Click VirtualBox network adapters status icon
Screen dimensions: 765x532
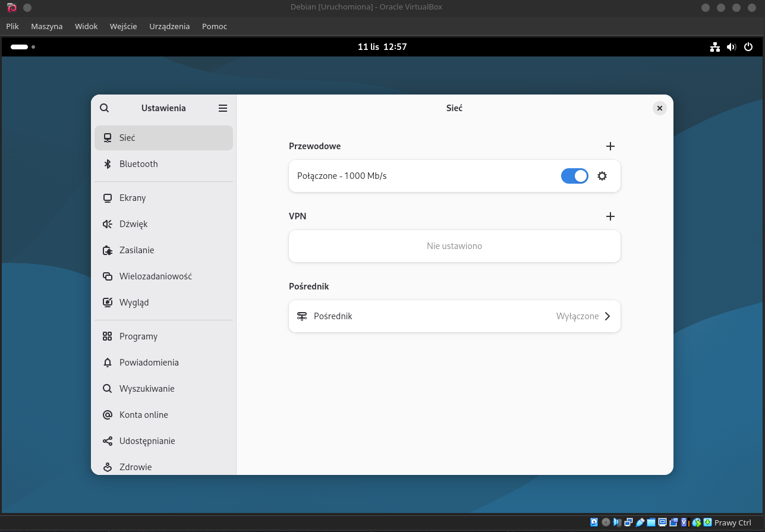[x=628, y=522]
